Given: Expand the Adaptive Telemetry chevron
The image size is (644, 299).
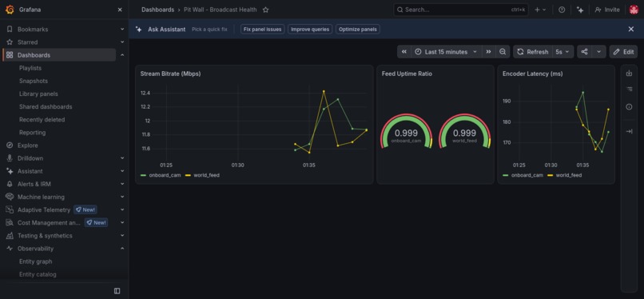Looking at the screenshot, I should tap(122, 210).
